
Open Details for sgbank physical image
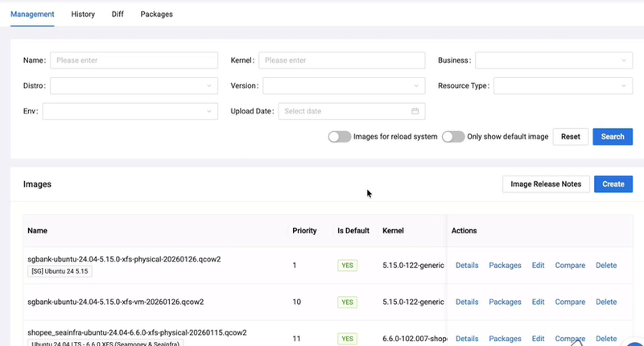(x=467, y=266)
